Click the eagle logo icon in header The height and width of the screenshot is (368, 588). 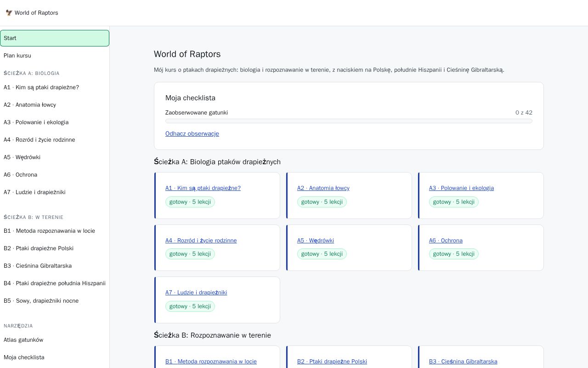pyautogui.click(x=9, y=13)
